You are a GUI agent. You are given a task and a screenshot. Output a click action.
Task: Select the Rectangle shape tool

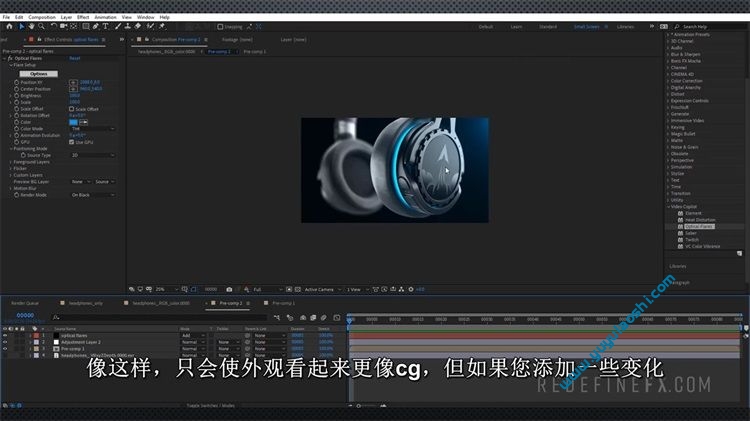point(86,27)
